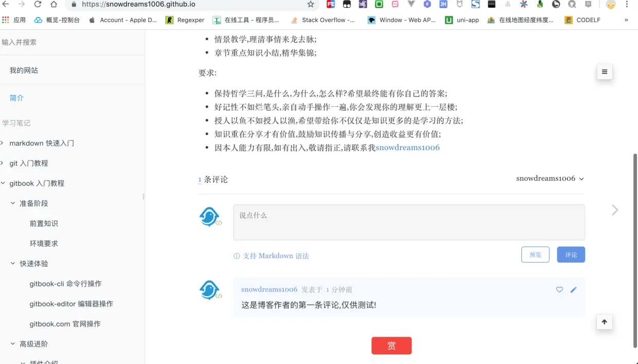This screenshot has height=364, width=638.
Task: Click the next-page arrow on the right
Action: click(614, 210)
